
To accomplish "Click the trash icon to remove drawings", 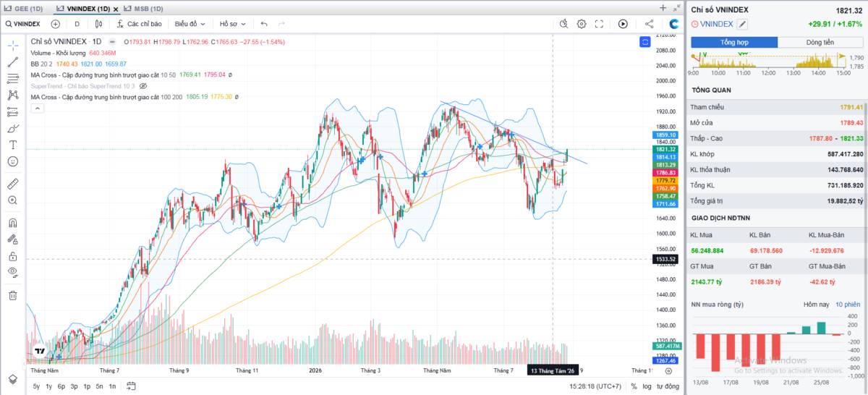I will (x=12, y=295).
